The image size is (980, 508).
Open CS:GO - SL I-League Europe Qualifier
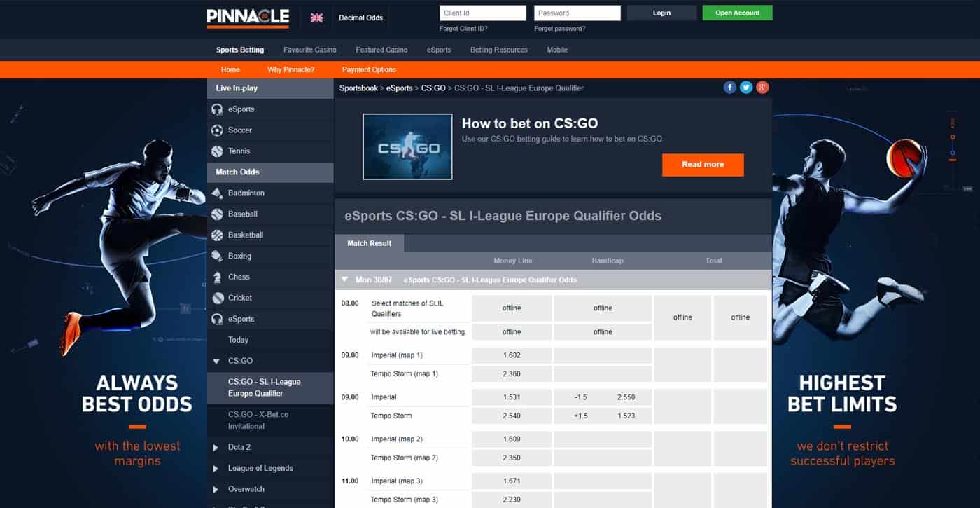(x=270, y=387)
